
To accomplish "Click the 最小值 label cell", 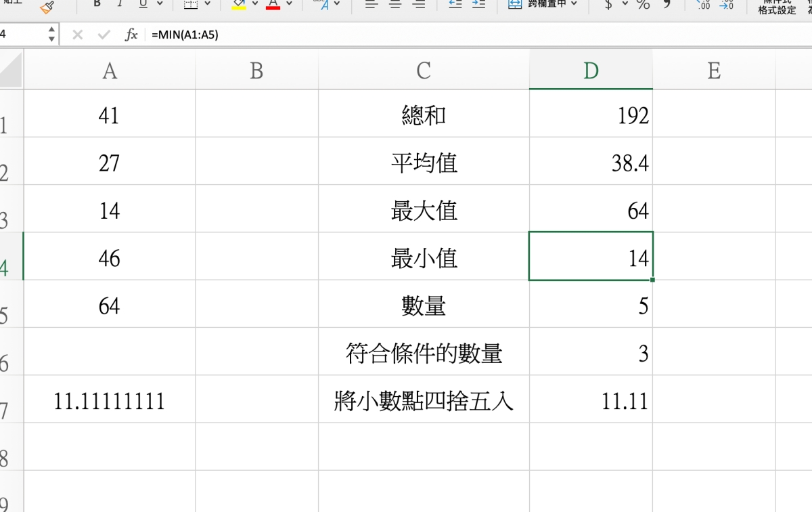I will coord(424,257).
